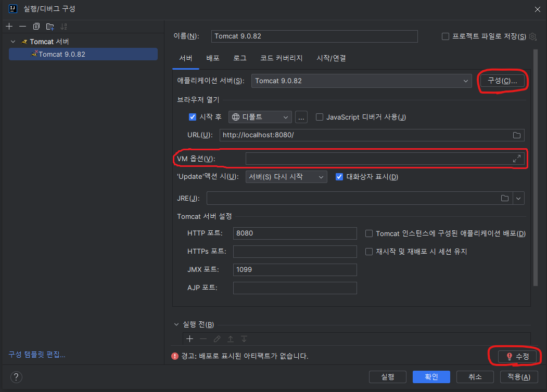Switch to the Deployment tab

pyautogui.click(x=213, y=58)
